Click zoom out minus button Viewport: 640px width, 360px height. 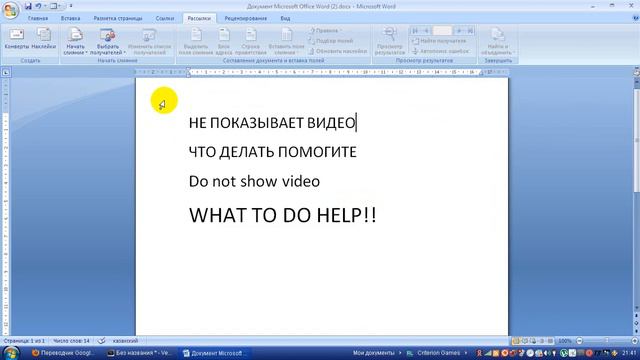point(579,341)
